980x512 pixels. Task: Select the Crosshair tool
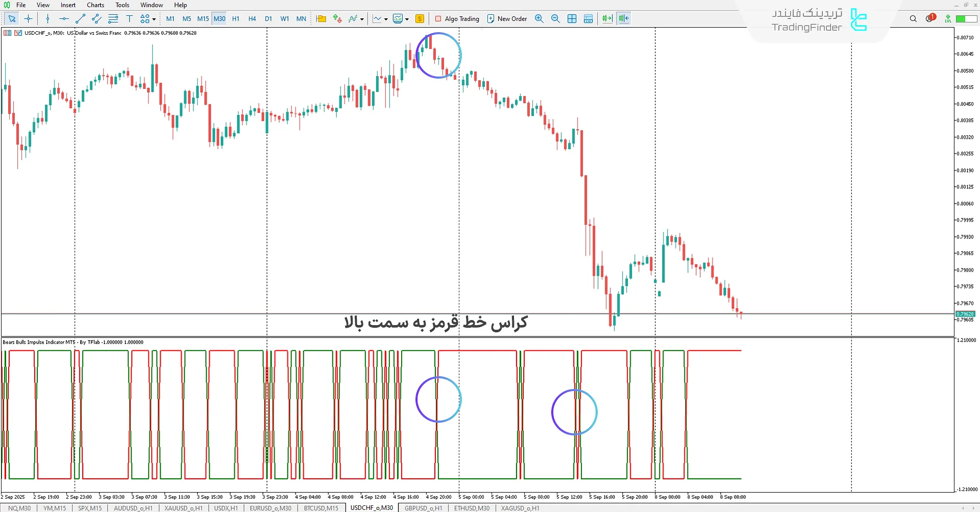point(28,18)
